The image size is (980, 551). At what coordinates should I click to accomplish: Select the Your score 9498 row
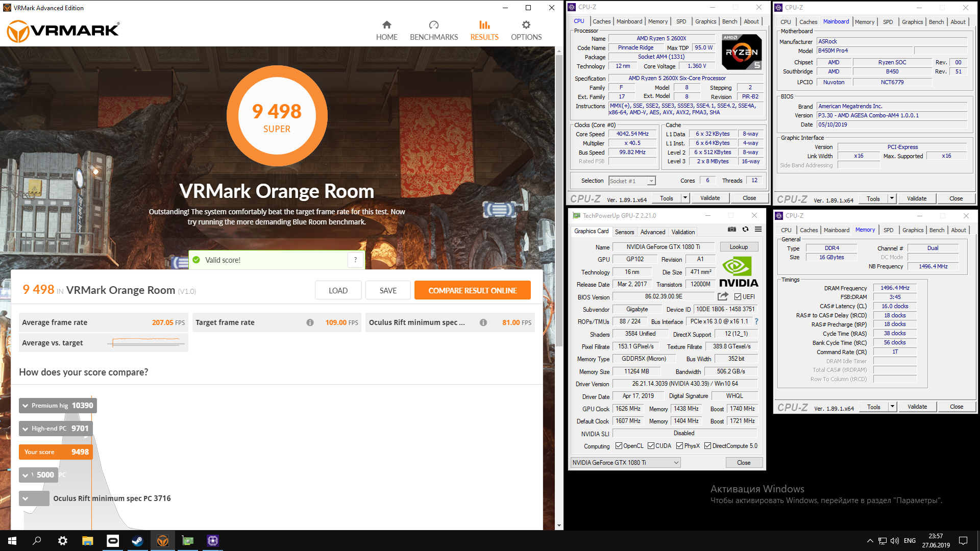tap(56, 452)
